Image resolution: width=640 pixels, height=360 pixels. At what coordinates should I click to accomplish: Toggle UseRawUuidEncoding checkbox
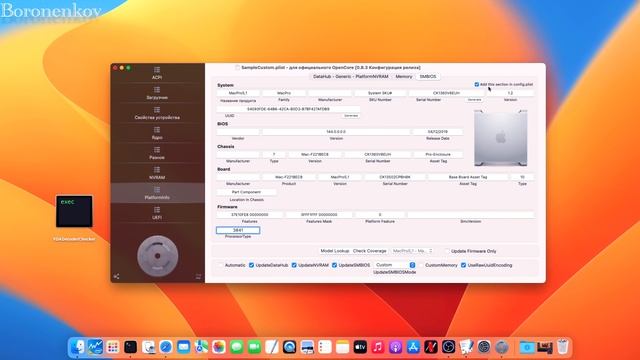click(463, 265)
